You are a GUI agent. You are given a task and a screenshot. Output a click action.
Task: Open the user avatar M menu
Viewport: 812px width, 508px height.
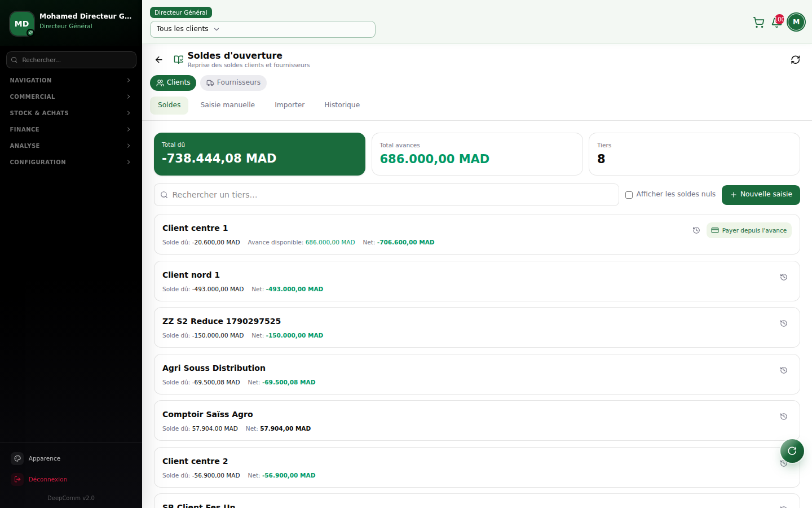pyautogui.click(x=796, y=22)
